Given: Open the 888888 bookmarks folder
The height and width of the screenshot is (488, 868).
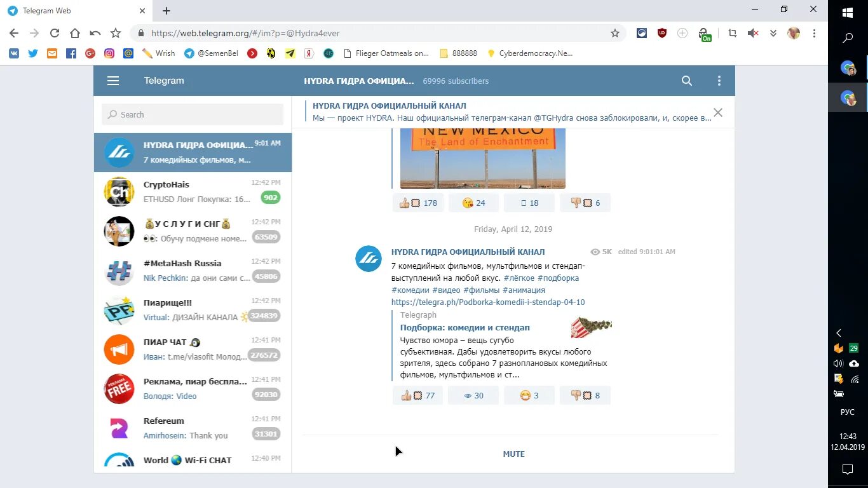Looking at the screenshot, I should pyautogui.click(x=458, y=53).
